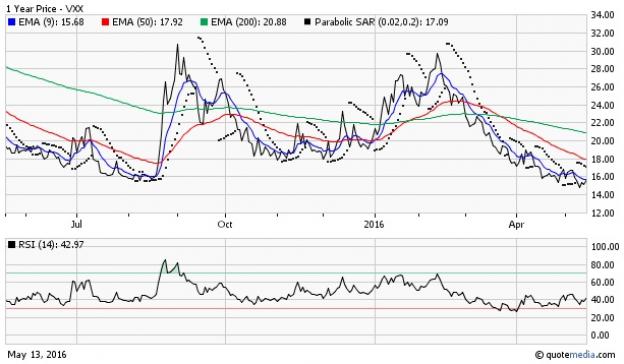Select the 'EMA (9): 15.68' legend text
Image resolution: width=624 pixels, height=364 pixels.
coord(51,22)
